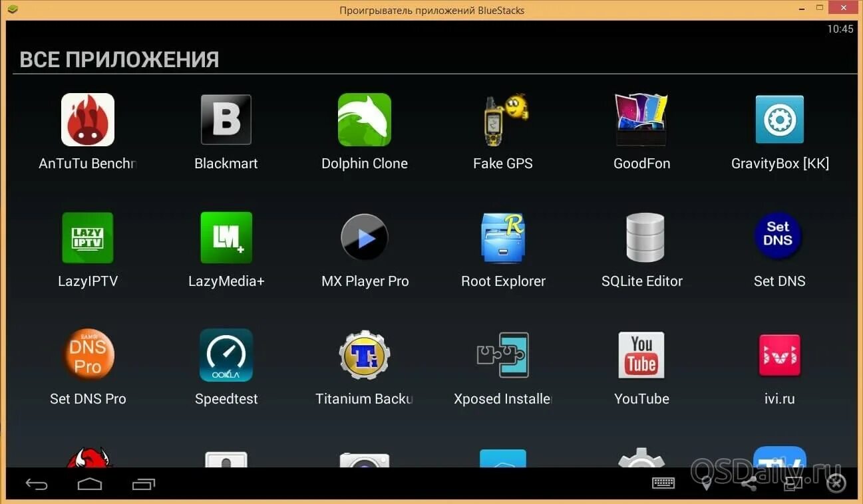Tap the Android Back navigation button
Screen dimensions: 863x504
coord(37,484)
